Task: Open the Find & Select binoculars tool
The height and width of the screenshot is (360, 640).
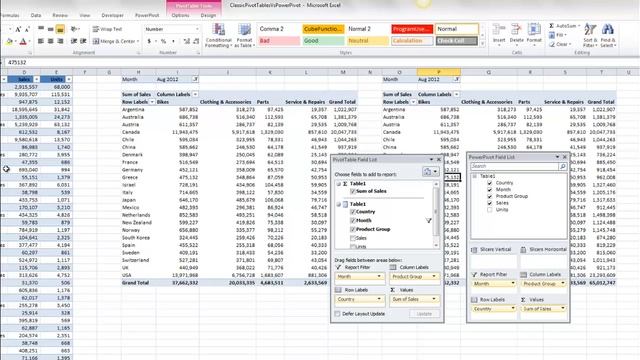Action: [608, 35]
